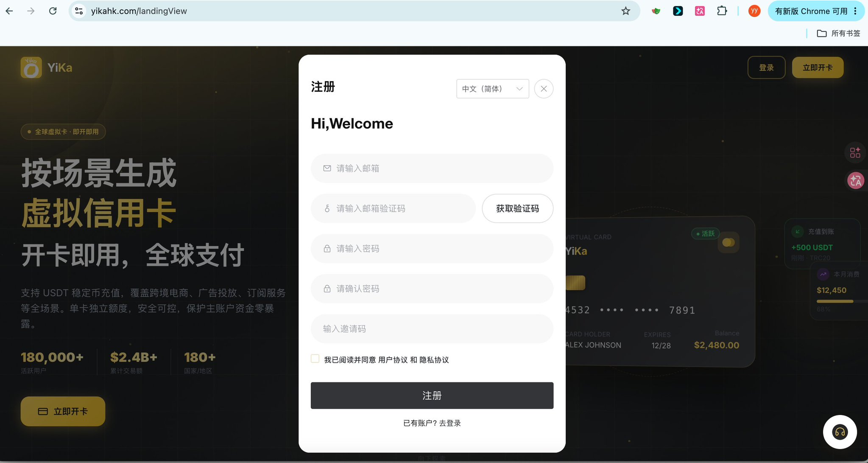Open the blue arrow extension icon
The width and height of the screenshot is (868, 463).
tap(678, 11)
